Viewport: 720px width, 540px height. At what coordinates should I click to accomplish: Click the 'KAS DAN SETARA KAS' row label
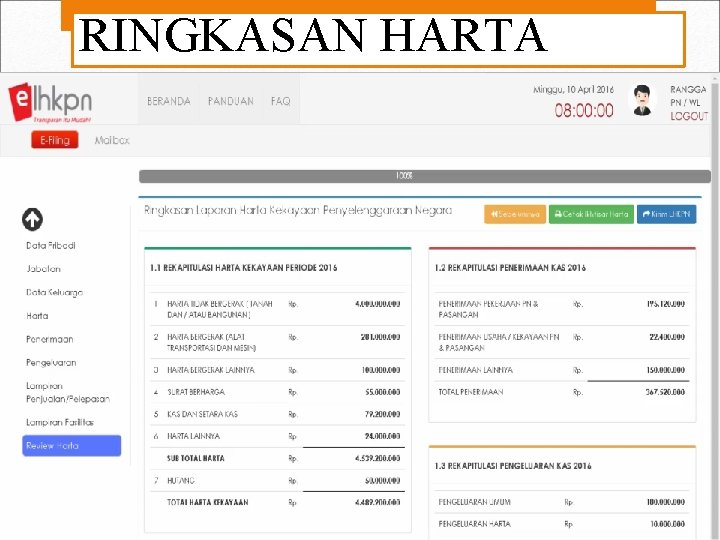tap(202, 414)
